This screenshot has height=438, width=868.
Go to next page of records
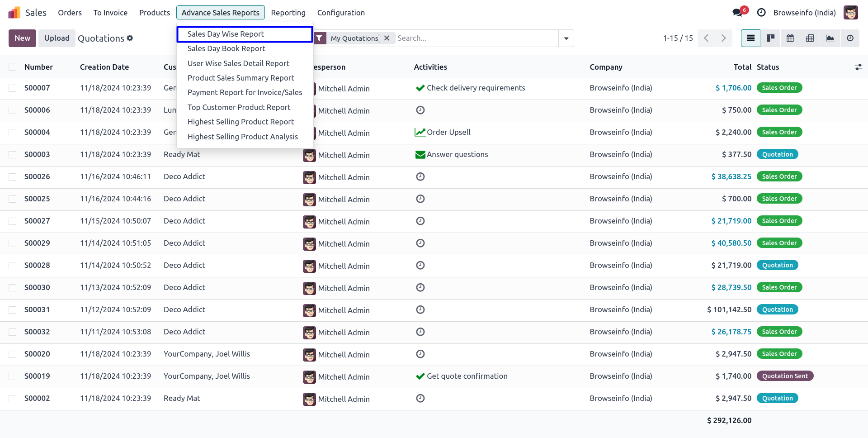723,38
